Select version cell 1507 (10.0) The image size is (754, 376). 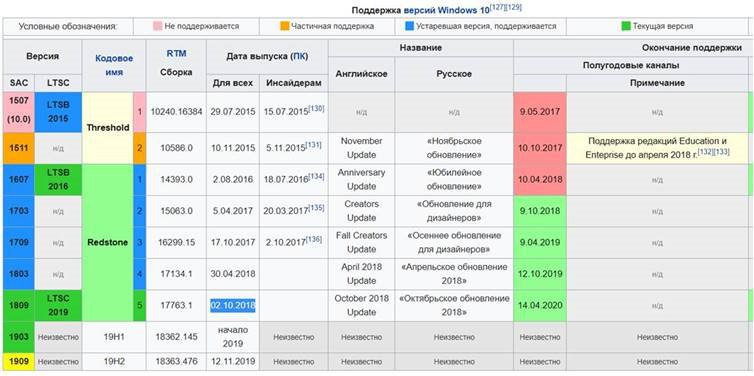pos(19,112)
